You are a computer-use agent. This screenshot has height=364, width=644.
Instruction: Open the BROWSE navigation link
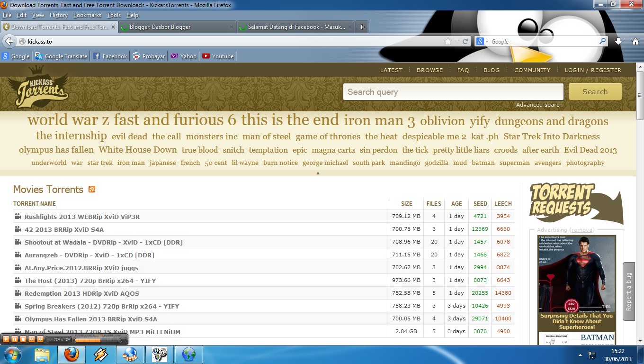[430, 70]
